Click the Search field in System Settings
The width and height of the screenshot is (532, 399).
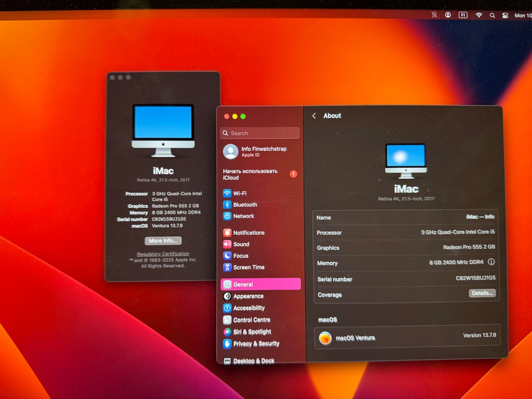coord(260,133)
